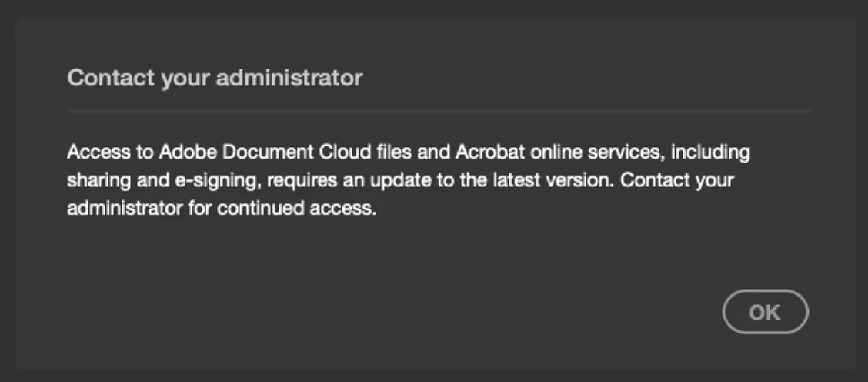The width and height of the screenshot is (868, 382).
Task: Click the horizontal divider below the heading
Action: [x=439, y=112]
